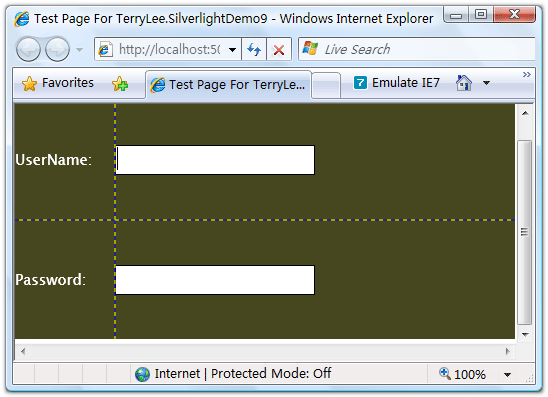Click vertical scrollbar up arrow
The image size is (548, 397).
coord(525,113)
